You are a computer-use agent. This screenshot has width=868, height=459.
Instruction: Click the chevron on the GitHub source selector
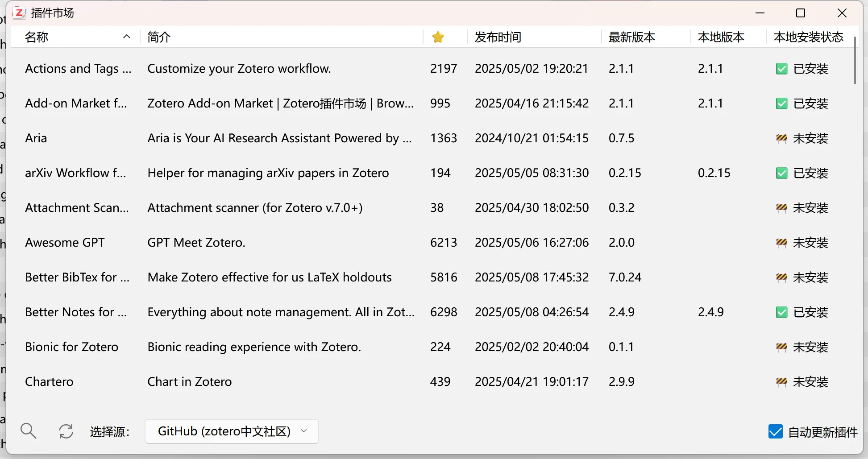point(304,431)
